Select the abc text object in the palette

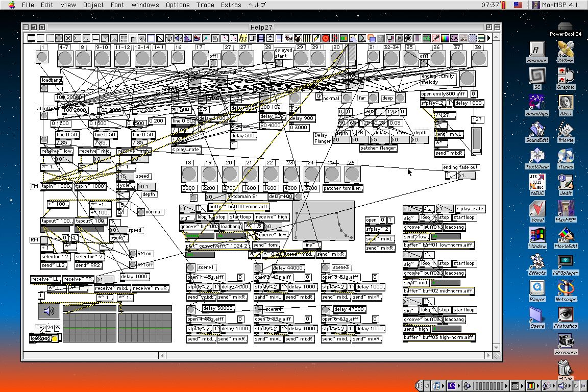tap(454, 38)
